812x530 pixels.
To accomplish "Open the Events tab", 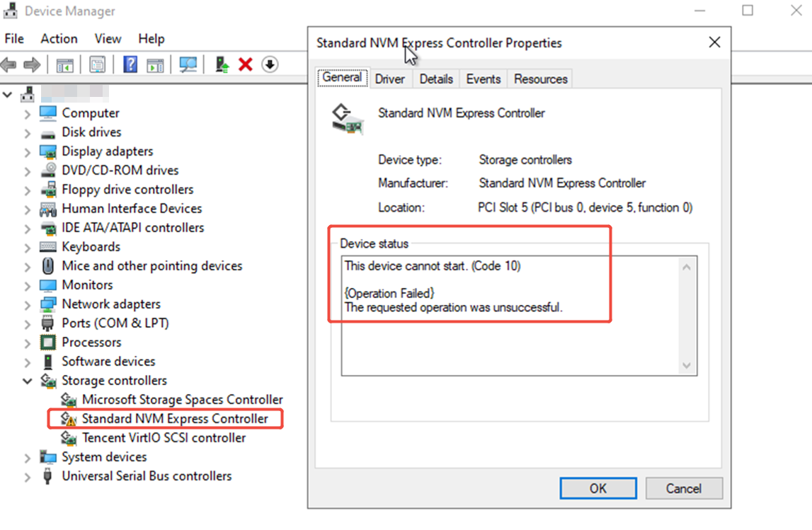I will coord(484,79).
